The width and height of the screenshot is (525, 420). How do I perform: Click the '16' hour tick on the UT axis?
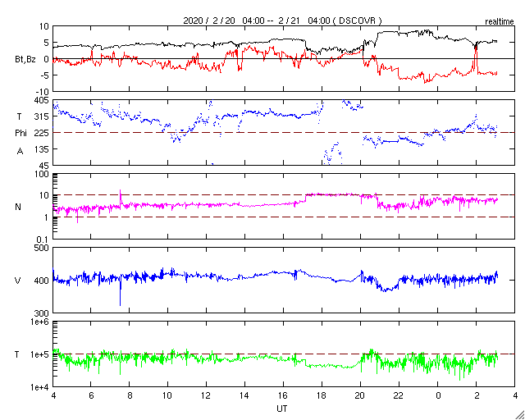click(283, 396)
